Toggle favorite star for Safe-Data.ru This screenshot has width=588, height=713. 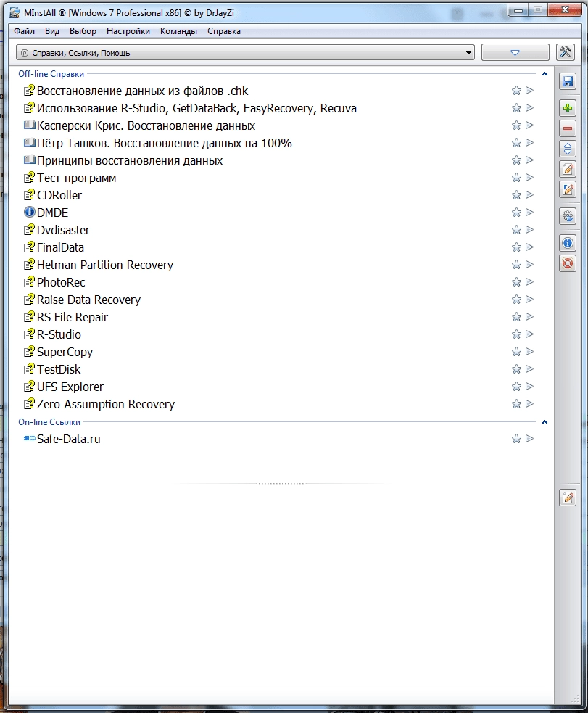point(516,439)
